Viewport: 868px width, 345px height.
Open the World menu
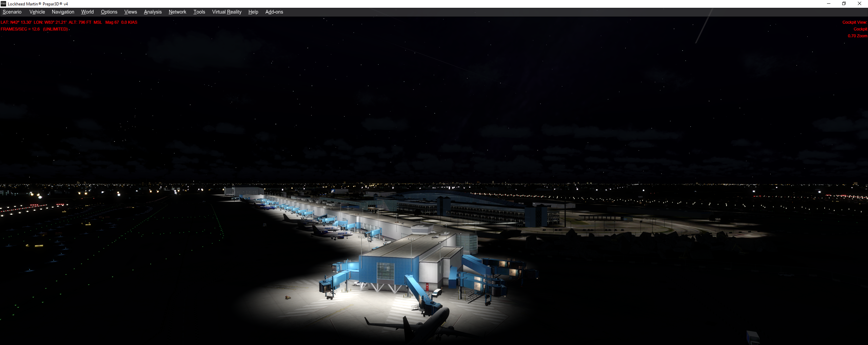tap(87, 12)
